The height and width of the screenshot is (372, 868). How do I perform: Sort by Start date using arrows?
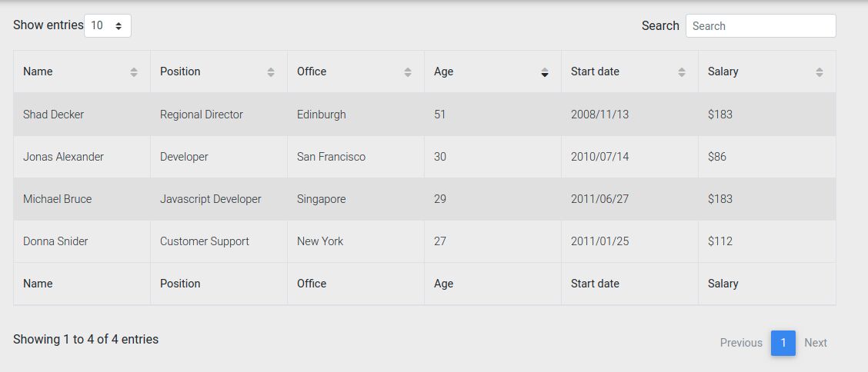click(682, 71)
